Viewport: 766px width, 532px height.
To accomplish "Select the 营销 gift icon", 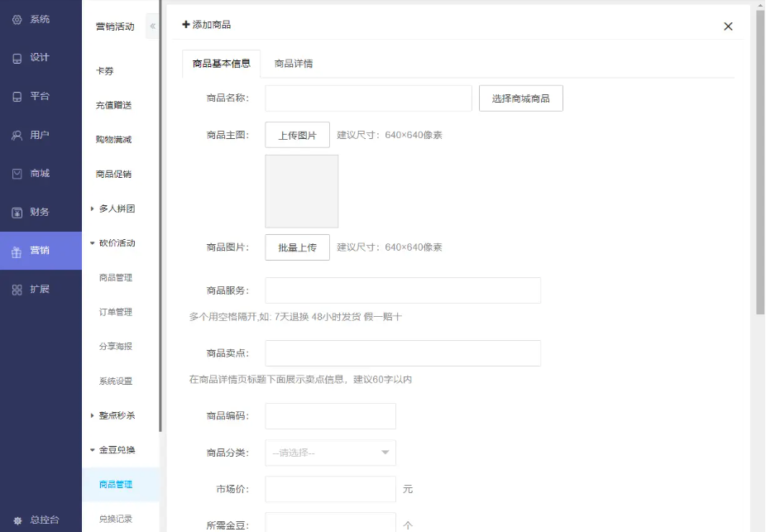I will click(x=17, y=251).
